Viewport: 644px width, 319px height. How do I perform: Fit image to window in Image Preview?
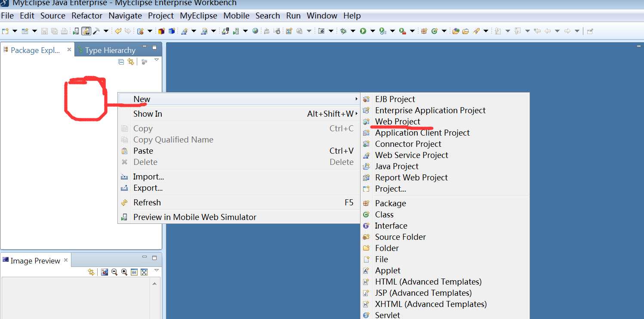point(144,272)
